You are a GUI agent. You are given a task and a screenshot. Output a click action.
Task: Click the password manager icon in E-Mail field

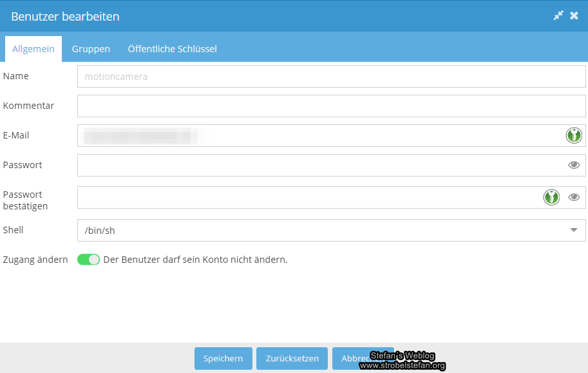573,135
